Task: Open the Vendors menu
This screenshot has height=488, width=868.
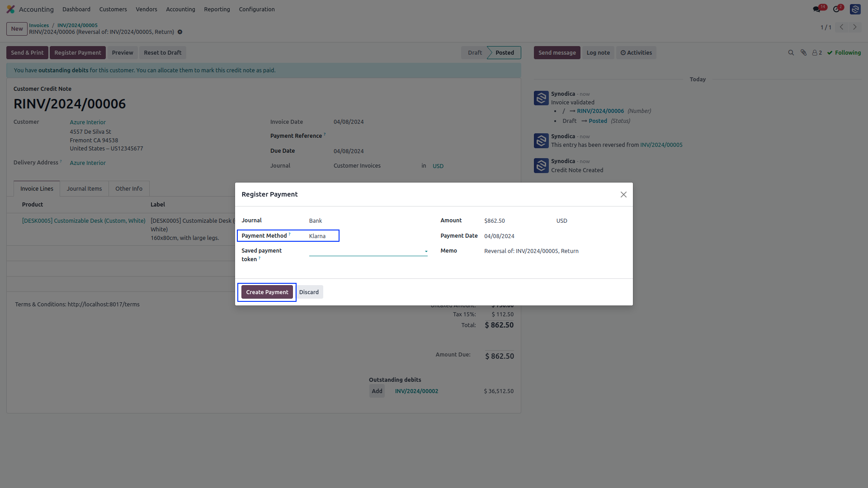Action: pos(146,9)
